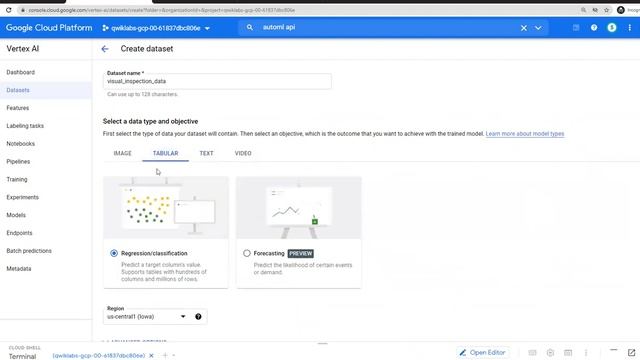
Task: Add a new Cloud Shell terminal tab
Action: click(x=165, y=356)
